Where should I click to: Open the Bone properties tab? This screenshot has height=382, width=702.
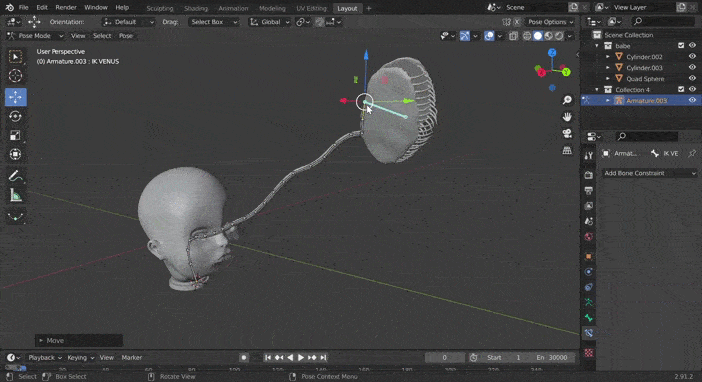(589, 318)
